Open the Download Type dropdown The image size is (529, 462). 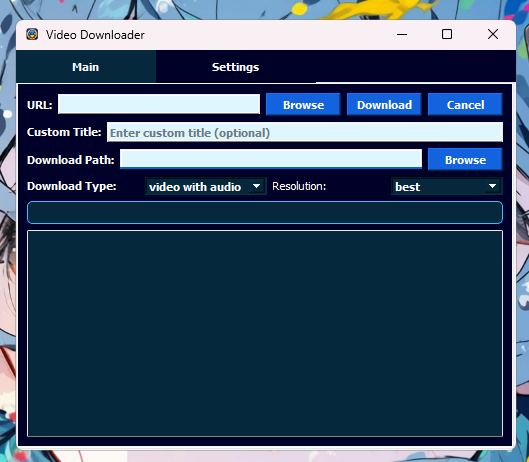[x=206, y=186]
